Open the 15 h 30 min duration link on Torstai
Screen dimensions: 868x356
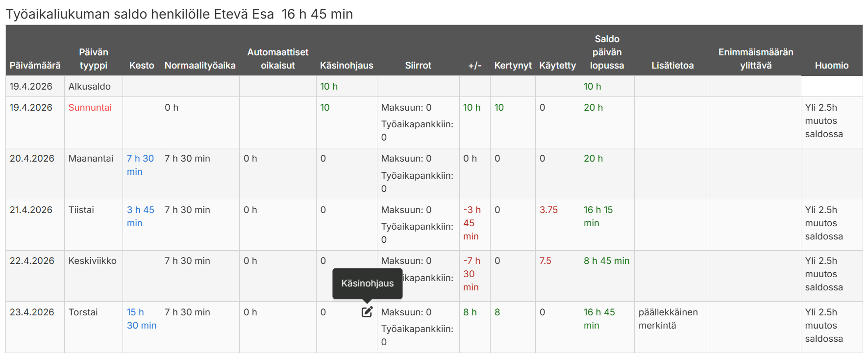pyautogui.click(x=141, y=319)
